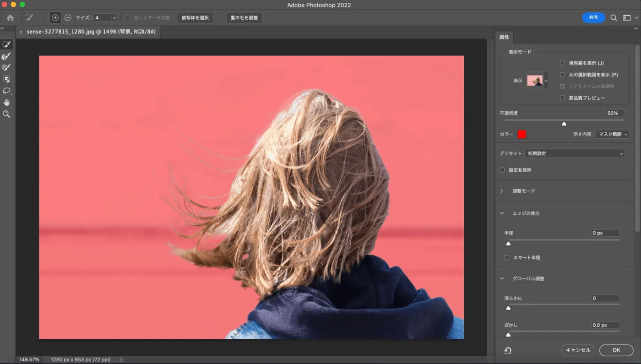The width and height of the screenshot is (641, 364).
Task: Toggle スマート半径 checkbox
Action: [506, 258]
